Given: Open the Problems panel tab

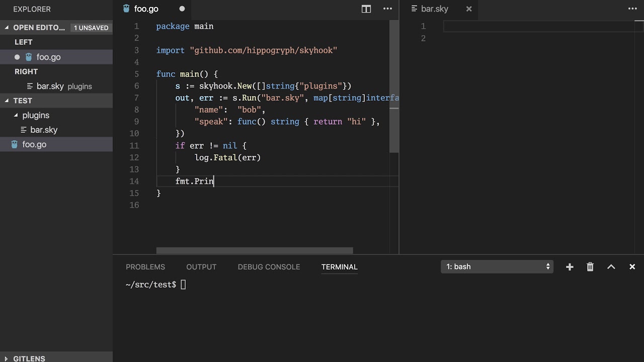Looking at the screenshot, I should point(145,267).
